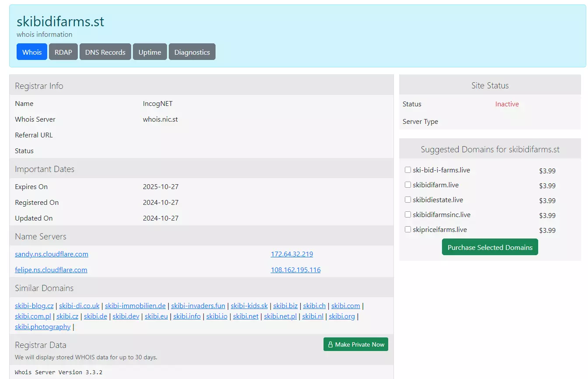588x379 pixels.
Task: Go to the skibi.dev link
Action: point(126,316)
